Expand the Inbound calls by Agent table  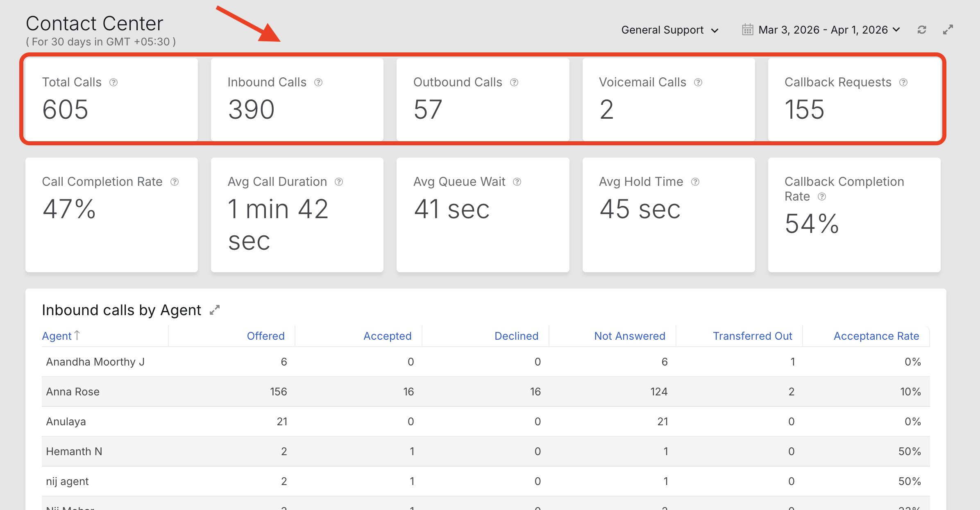[215, 310]
